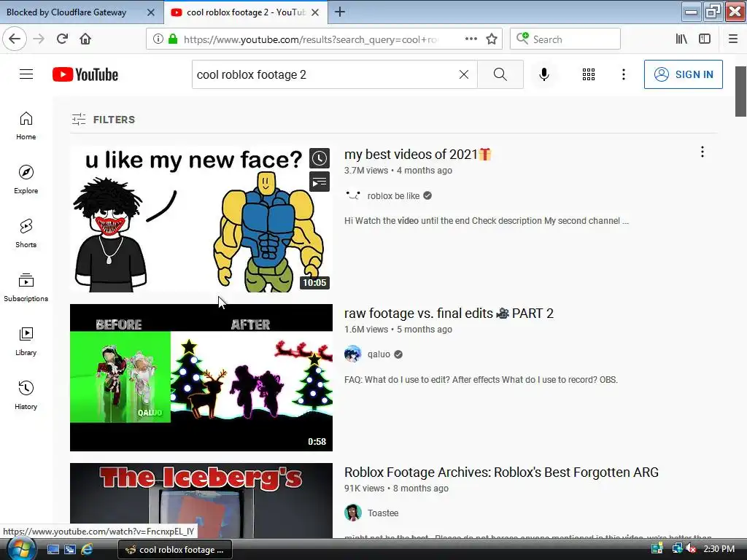Click the green secure padlock icon
747x560 pixels.
coord(173,39)
